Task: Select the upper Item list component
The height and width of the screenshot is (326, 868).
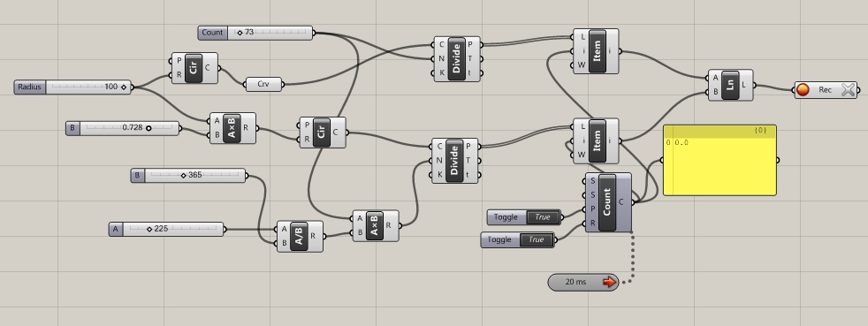Action: (596, 51)
